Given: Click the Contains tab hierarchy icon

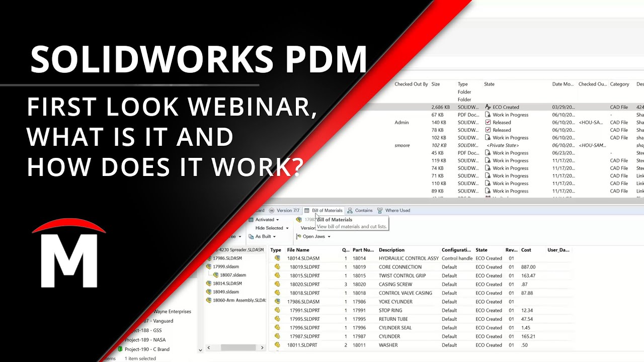Looking at the screenshot, I should point(350,210).
